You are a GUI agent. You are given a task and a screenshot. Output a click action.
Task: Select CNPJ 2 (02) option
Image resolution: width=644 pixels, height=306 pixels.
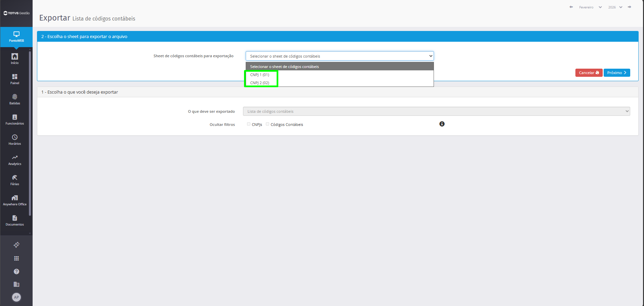pos(339,83)
